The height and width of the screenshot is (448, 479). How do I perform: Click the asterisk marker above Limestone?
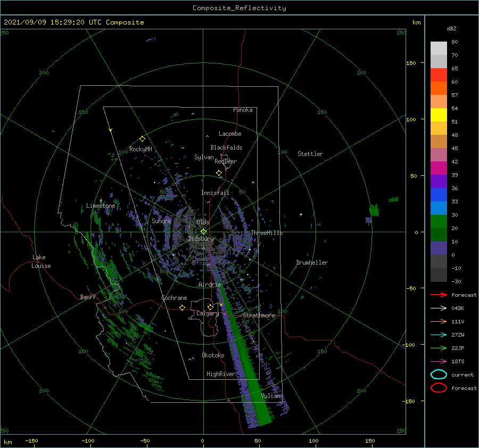(101, 201)
